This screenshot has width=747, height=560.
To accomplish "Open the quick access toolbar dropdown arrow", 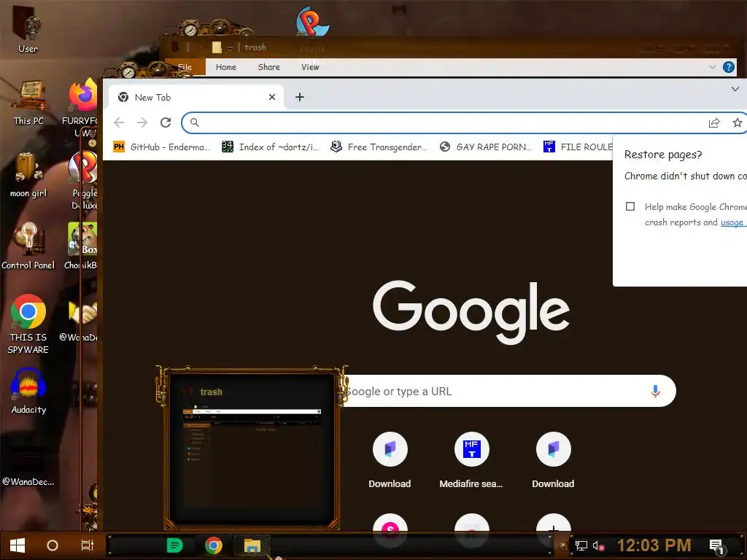I will point(230,48).
